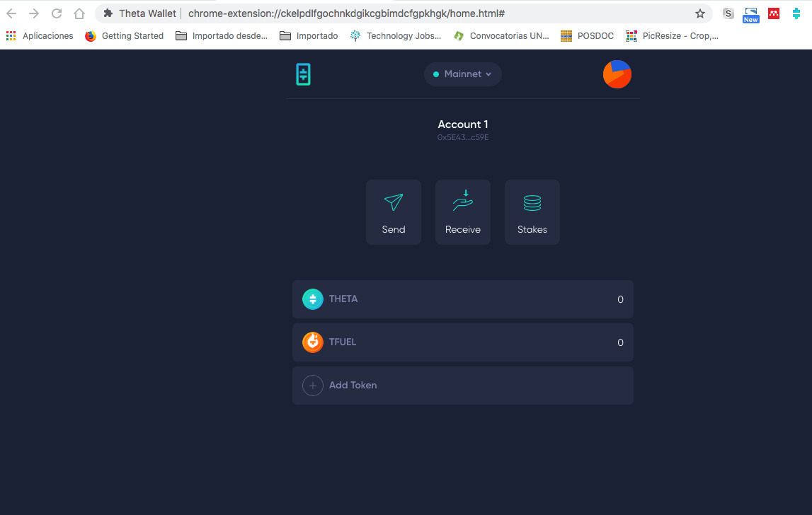Click Add Token
The height and width of the screenshot is (515, 812).
click(353, 385)
